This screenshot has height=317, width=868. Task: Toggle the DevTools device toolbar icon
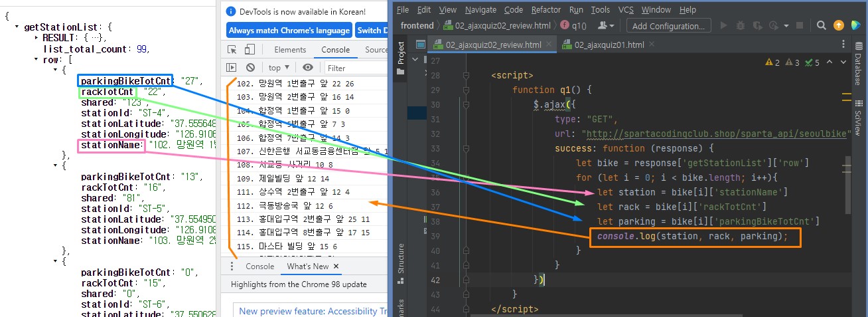(250, 50)
